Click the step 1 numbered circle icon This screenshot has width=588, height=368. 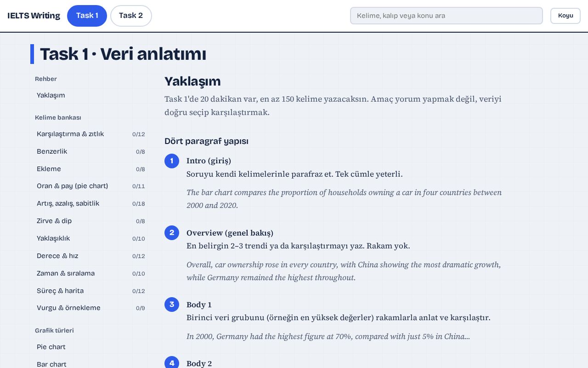point(172,161)
